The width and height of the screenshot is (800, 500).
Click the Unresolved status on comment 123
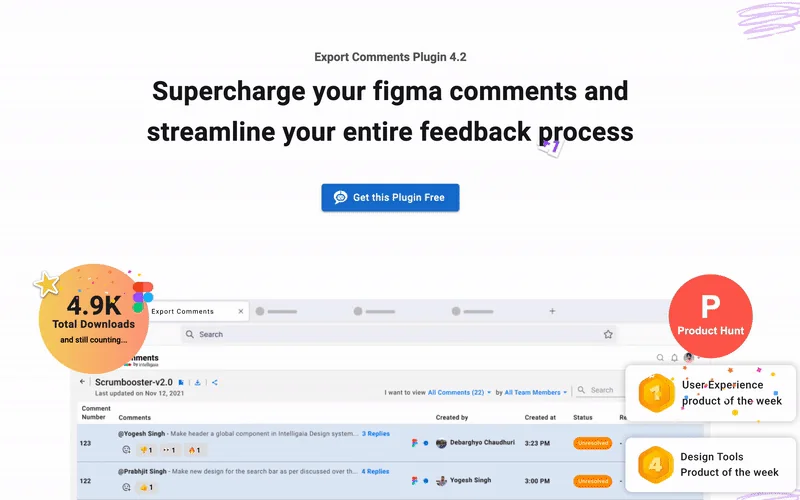[x=592, y=443]
